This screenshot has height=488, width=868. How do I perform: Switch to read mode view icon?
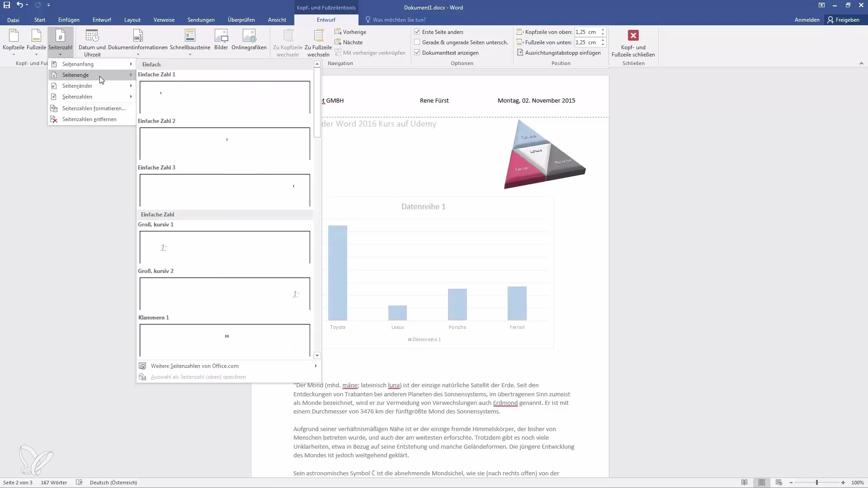(x=744, y=483)
